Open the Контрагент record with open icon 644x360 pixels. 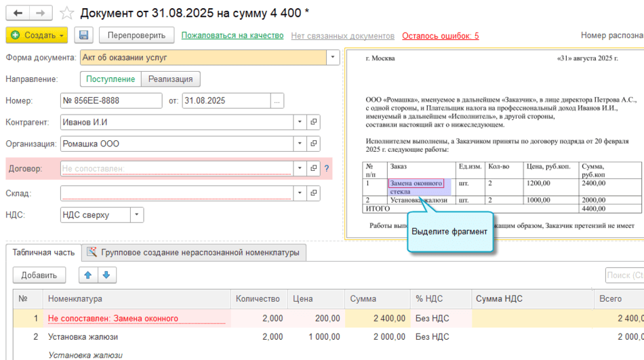click(313, 123)
